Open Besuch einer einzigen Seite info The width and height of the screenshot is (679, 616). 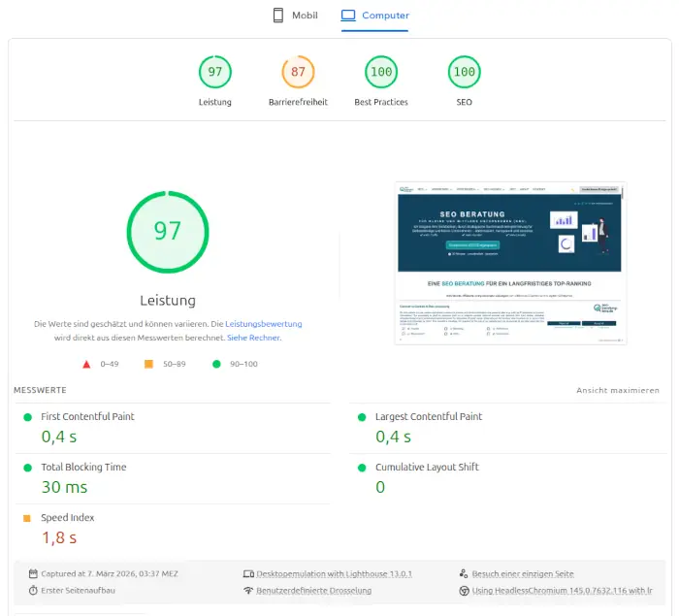pyautogui.click(x=523, y=573)
